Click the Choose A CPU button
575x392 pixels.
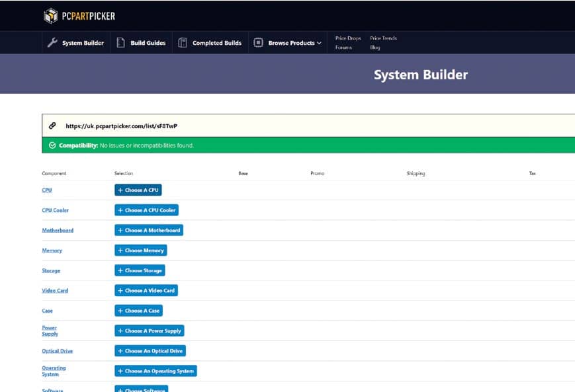click(138, 190)
